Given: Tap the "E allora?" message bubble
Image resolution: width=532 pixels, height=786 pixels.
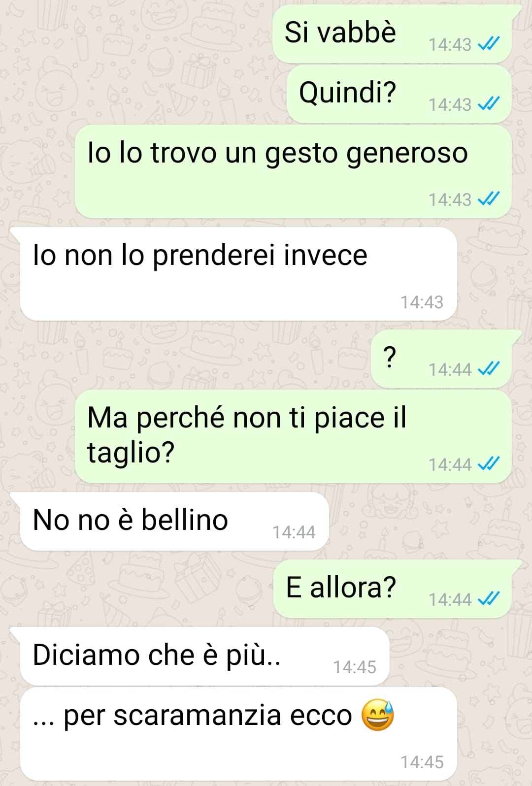Looking at the screenshot, I should (393, 589).
